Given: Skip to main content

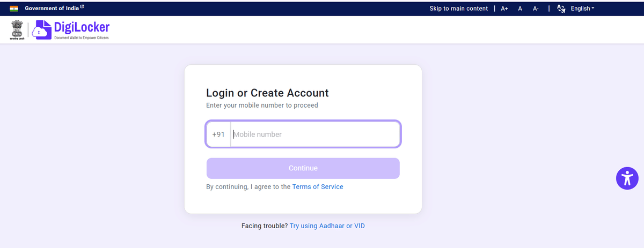Looking at the screenshot, I should point(458,9).
